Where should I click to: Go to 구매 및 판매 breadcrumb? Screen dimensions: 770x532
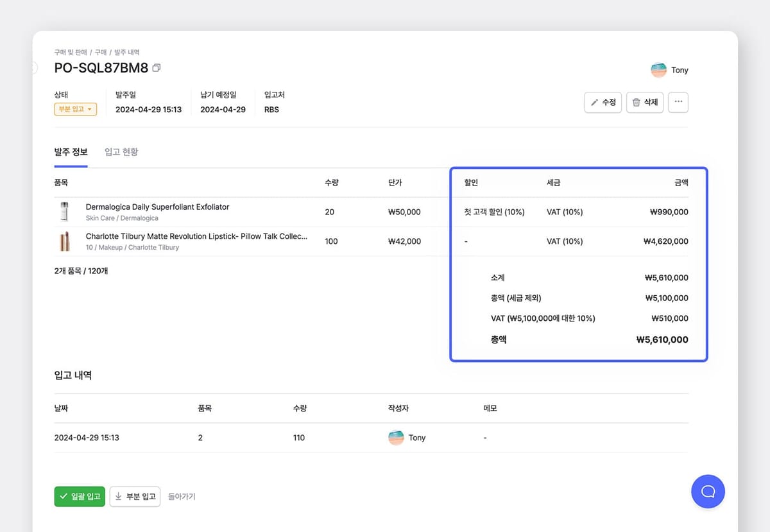click(x=71, y=52)
